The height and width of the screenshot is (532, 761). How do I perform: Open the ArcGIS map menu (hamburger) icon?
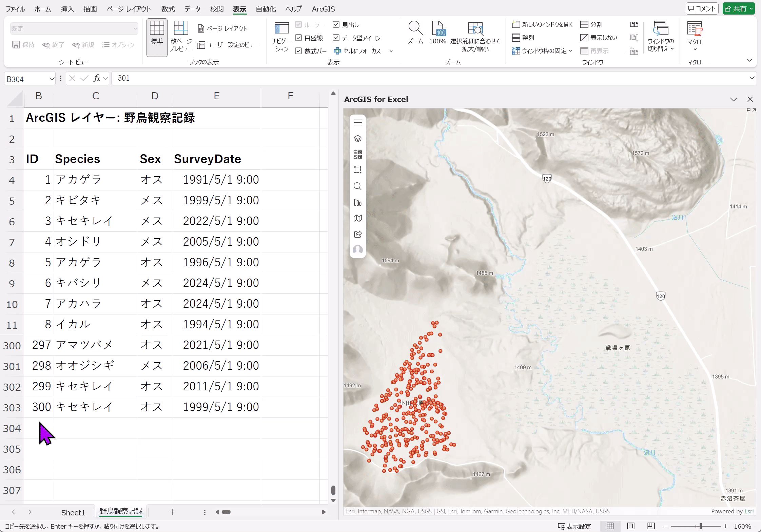click(x=357, y=122)
